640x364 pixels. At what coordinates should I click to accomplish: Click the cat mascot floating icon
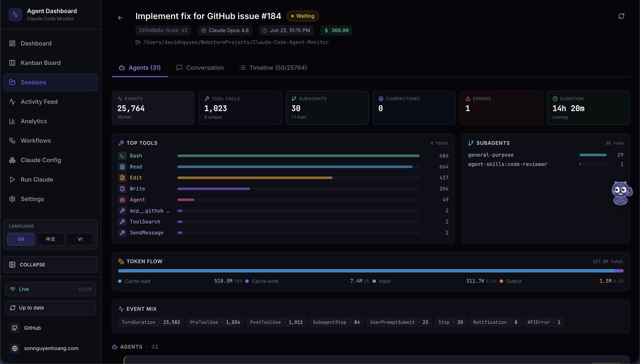(621, 193)
